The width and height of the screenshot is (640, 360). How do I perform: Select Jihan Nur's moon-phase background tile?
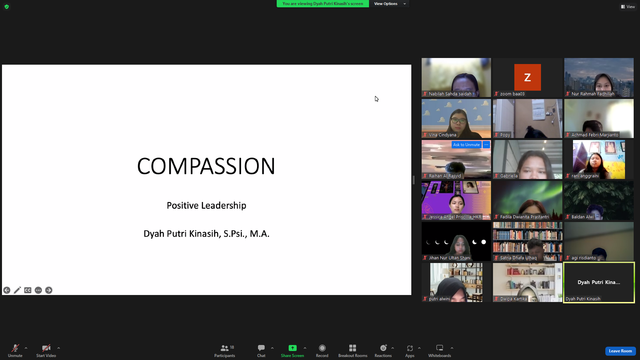click(456, 242)
